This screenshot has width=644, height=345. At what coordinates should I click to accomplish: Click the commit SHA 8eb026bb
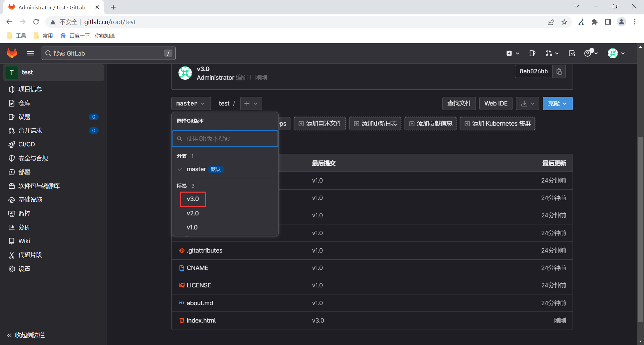point(534,71)
